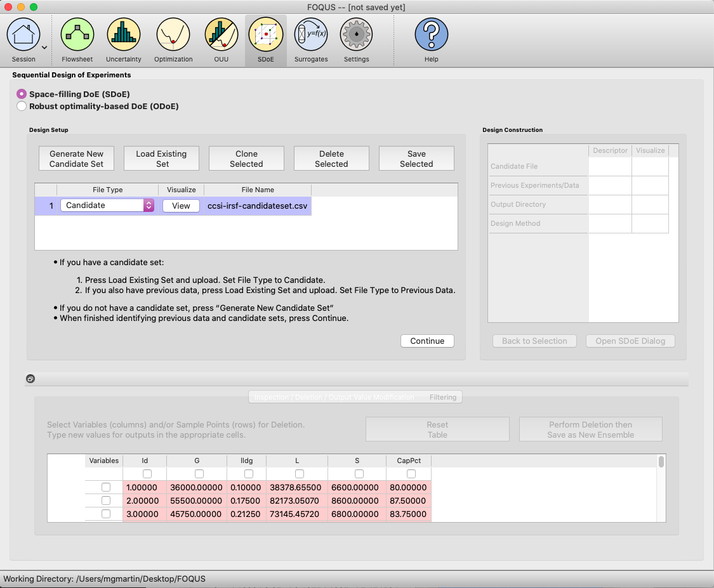
Task: Open the OUU tool icon
Action: point(221,35)
